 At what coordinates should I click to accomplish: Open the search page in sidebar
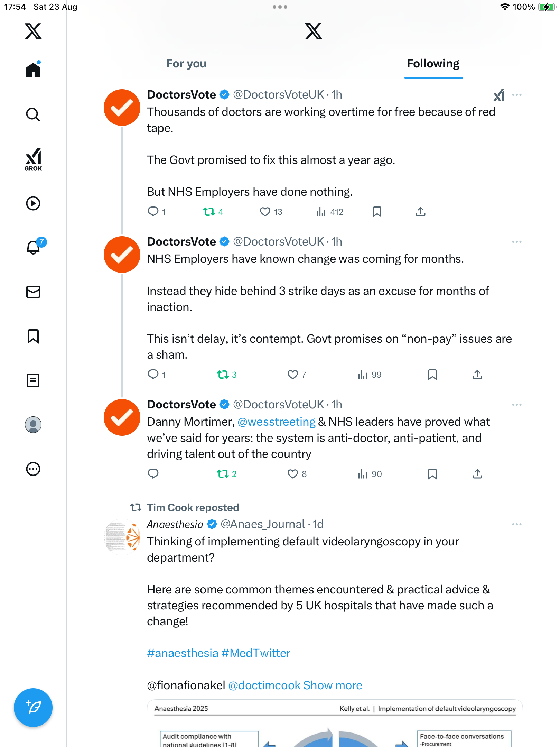[33, 115]
